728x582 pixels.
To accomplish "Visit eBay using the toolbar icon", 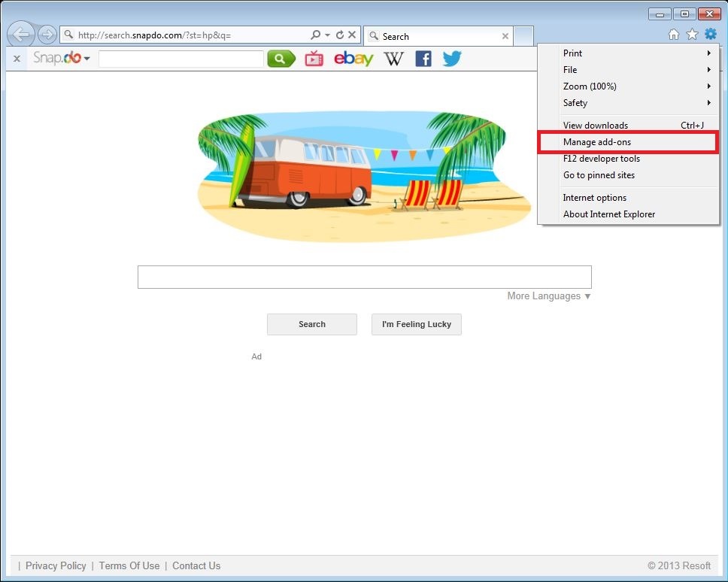I will pyautogui.click(x=353, y=58).
